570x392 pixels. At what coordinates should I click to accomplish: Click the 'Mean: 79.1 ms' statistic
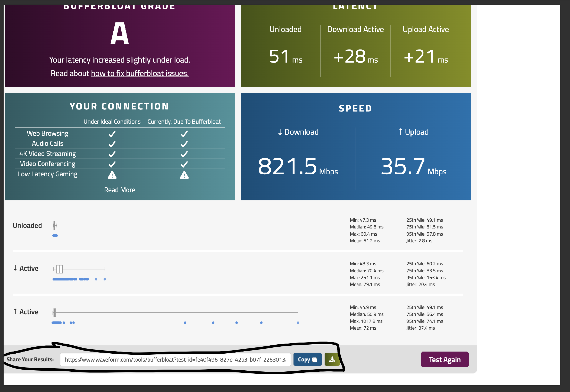[x=365, y=284]
